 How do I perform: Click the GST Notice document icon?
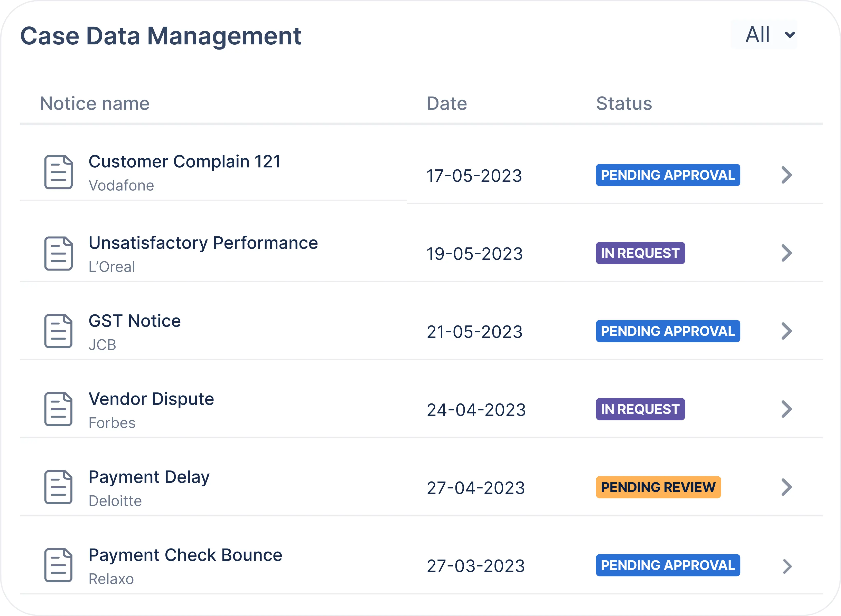click(x=59, y=331)
